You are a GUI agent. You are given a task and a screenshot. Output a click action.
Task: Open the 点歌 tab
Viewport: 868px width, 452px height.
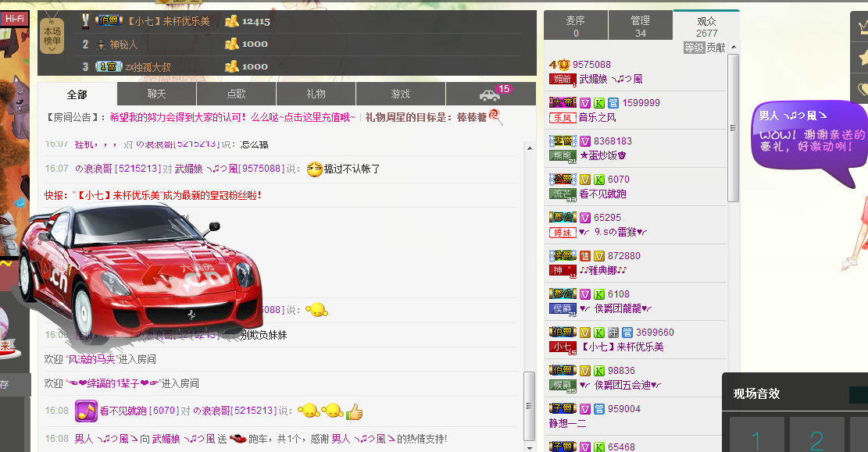tap(237, 94)
